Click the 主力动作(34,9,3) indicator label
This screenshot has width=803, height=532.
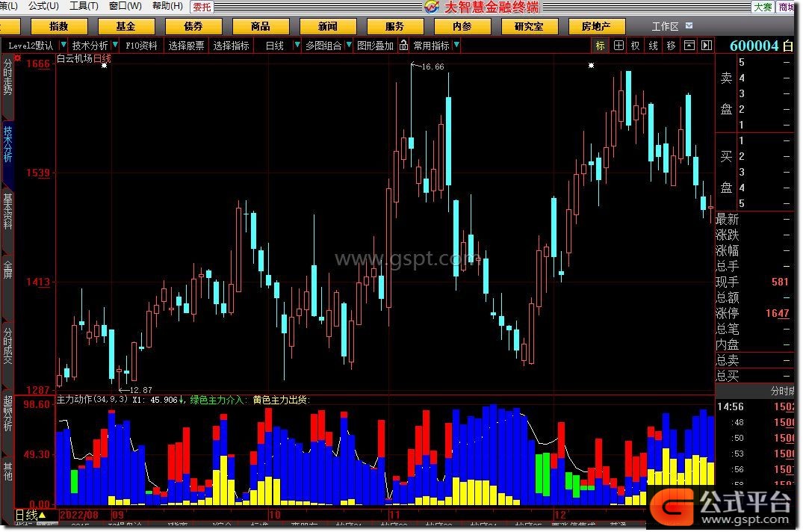pyautogui.click(x=92, y=400)
